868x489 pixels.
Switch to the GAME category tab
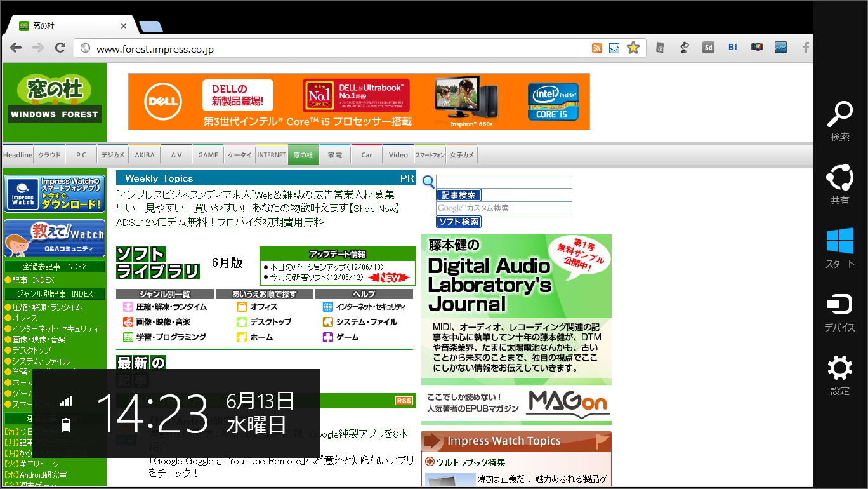[x=207, y=154]
